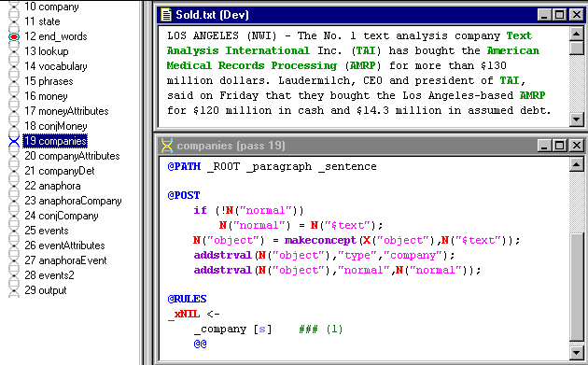Click the Sold.txt scroll up arrow
This screenshot has height=365, width=588.
click(577, 35)
